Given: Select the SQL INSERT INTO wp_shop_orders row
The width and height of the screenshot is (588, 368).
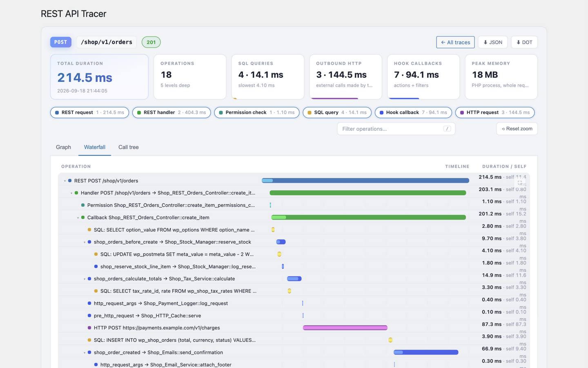Looking at the screenshot, I should click(294, 340).
